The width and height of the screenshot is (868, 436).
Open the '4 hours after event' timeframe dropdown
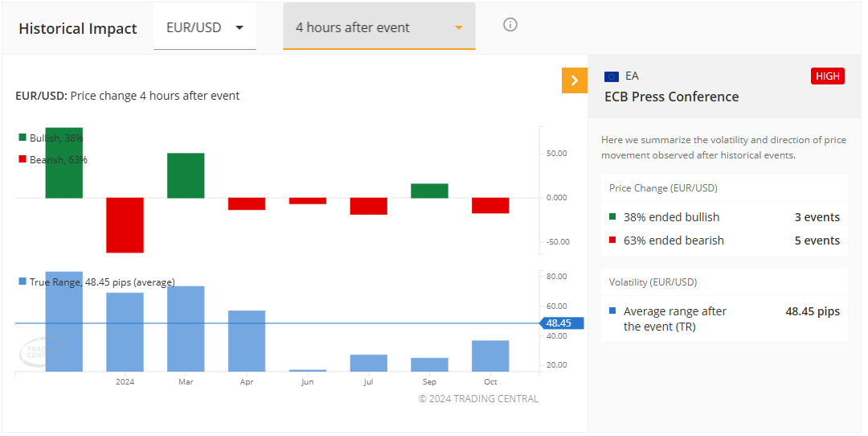coord(379,27)
